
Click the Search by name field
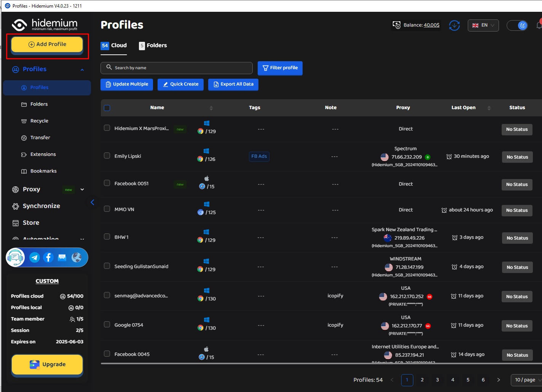point(177,68)
